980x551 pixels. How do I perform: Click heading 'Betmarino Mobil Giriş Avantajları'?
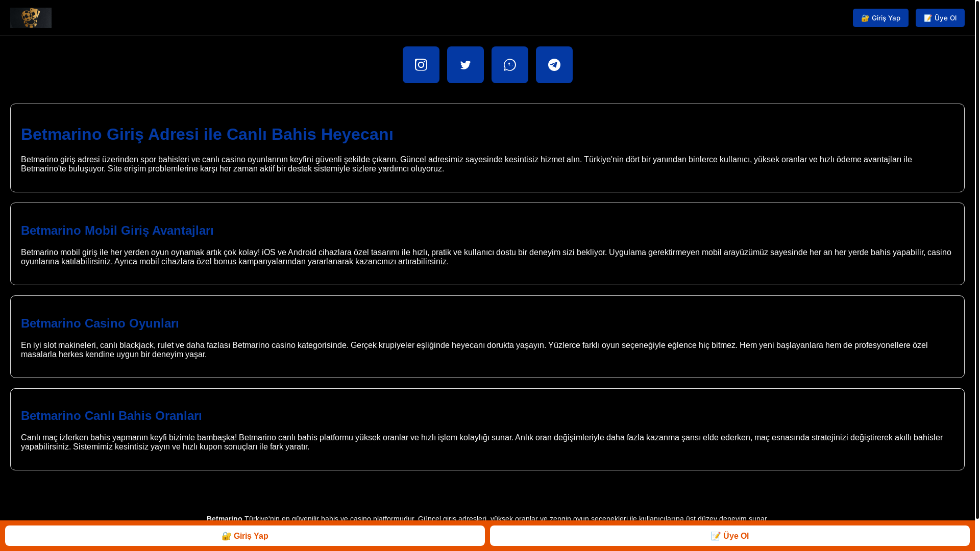(117, 231)
